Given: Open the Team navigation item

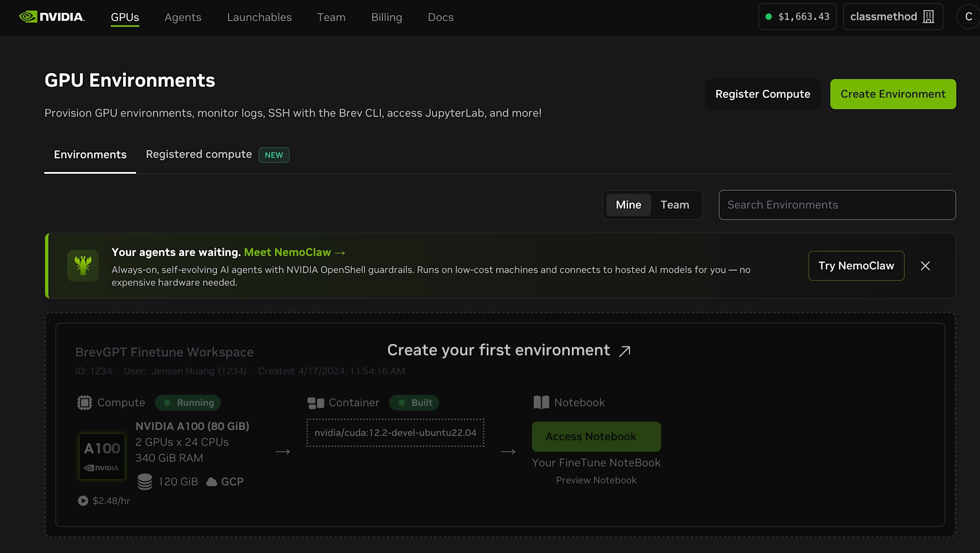Looking at the screenshot, I should tap(331, 17).
